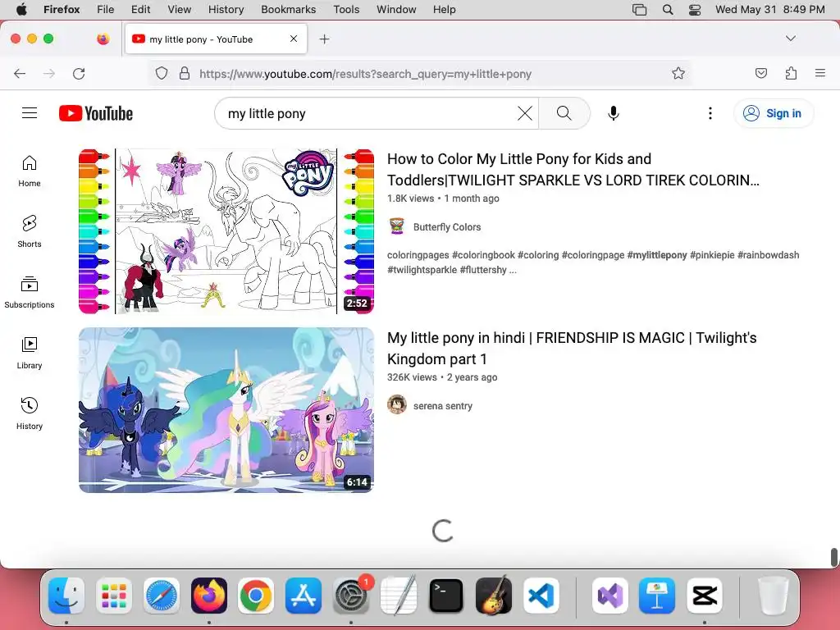
Task: Open Visual Studio Code from the Dock
Action: [x=541, y=596]
